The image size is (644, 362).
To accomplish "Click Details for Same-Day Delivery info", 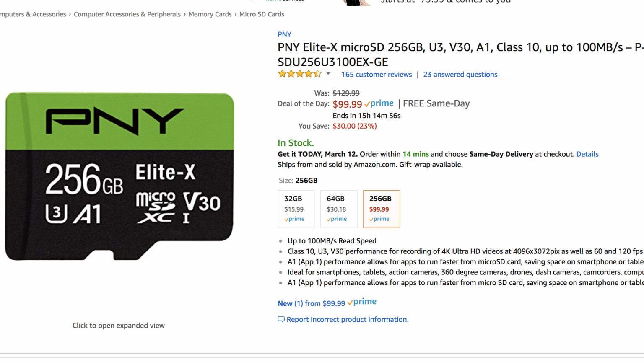I will coord(587,154).
